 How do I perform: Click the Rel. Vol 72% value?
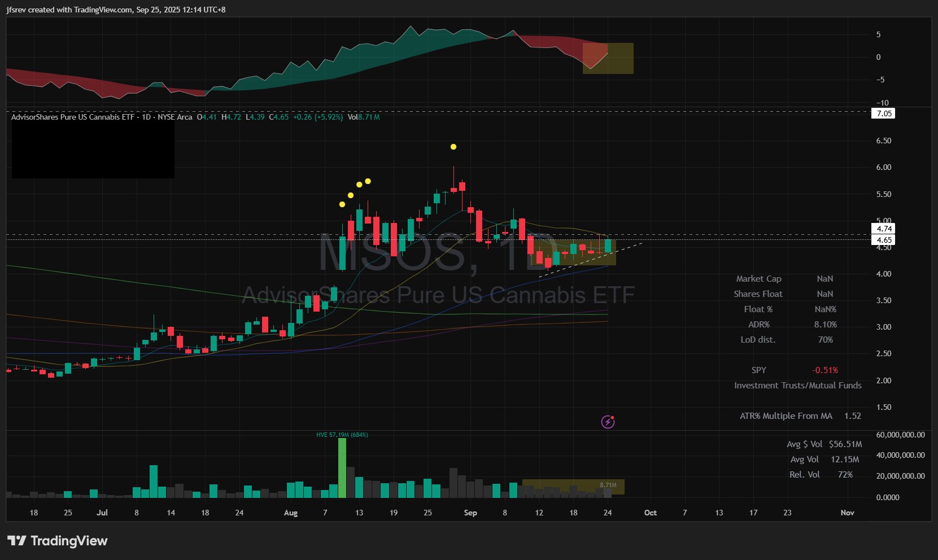tap(845, 475)
